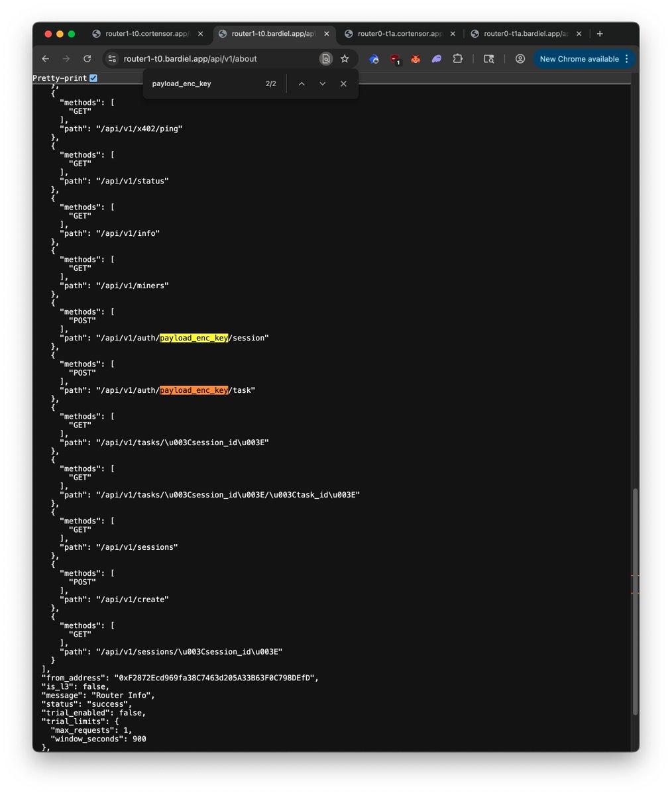Click the path ending with task_id

pyautogui.click(x=228, y=495)
